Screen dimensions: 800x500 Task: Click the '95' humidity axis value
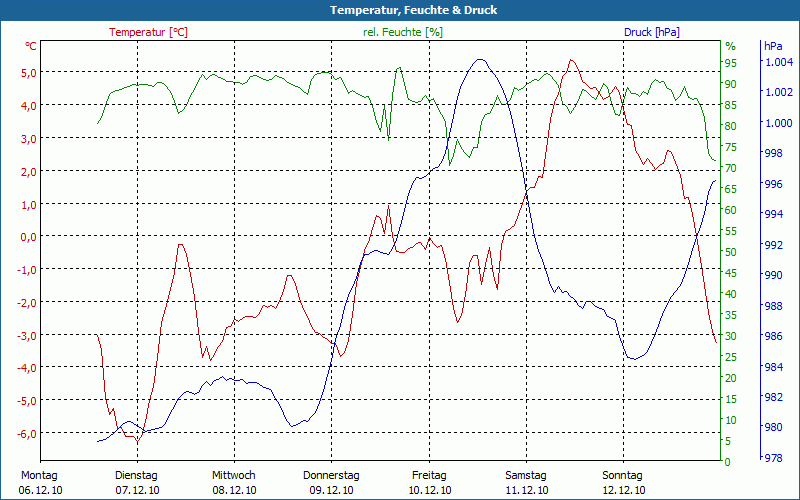point(731,63)
